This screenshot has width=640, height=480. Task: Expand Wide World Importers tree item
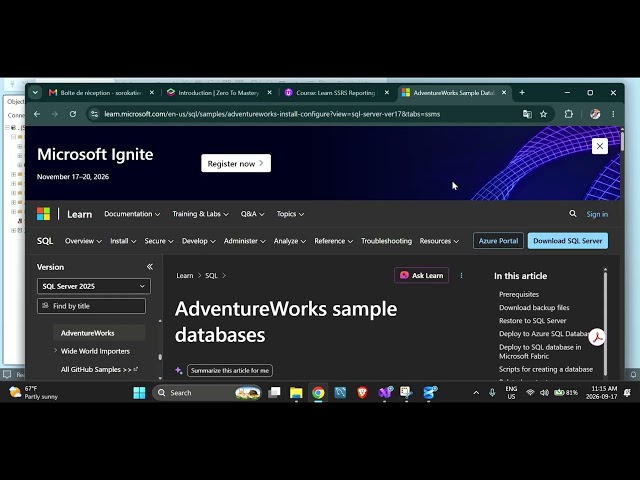[56, 351]
